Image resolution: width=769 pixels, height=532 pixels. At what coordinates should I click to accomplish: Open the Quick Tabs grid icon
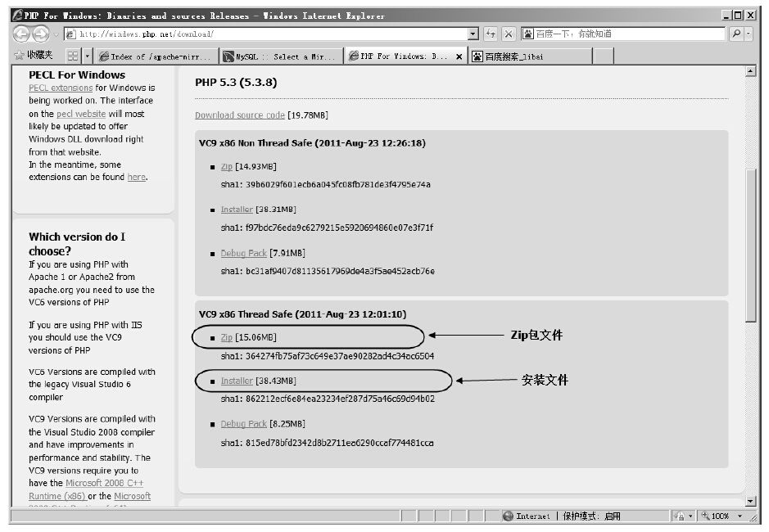point(73,56)
